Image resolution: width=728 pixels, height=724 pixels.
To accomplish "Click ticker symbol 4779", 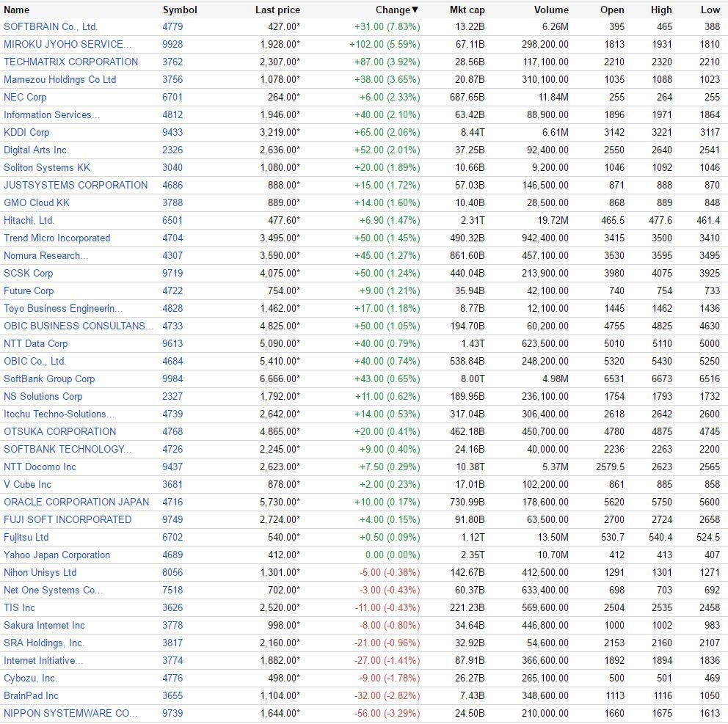I will [x=172, y=27].
